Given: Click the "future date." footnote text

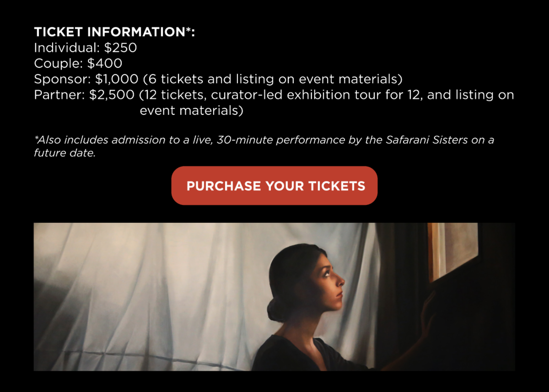Looking at the screenshot, I should click(x=65, y=153).
